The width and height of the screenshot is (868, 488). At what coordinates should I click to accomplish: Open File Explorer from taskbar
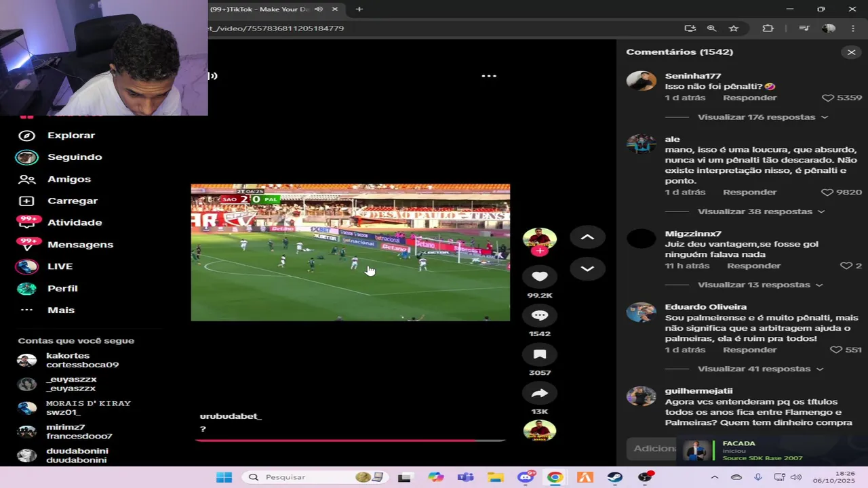pyautogui.click(x=495, y=477)
